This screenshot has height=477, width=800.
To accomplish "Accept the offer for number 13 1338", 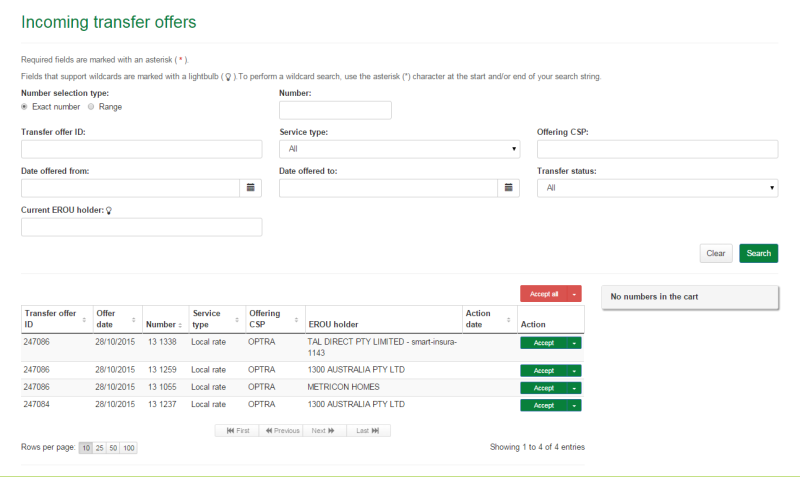I will click(x=544, y=343).
